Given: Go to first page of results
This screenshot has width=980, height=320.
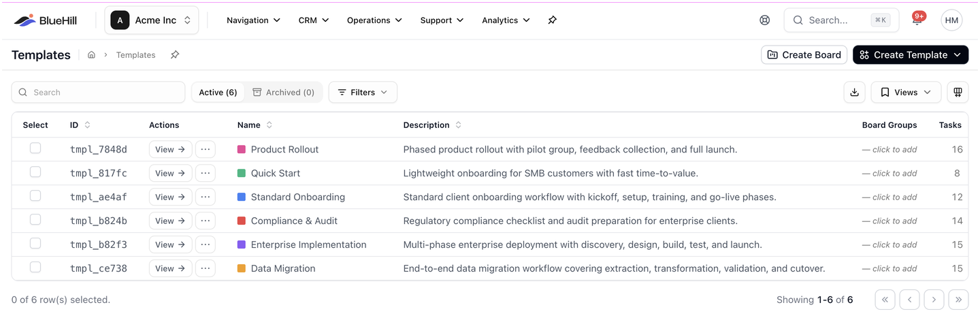Looking at the screenshot, I should 885,300.
